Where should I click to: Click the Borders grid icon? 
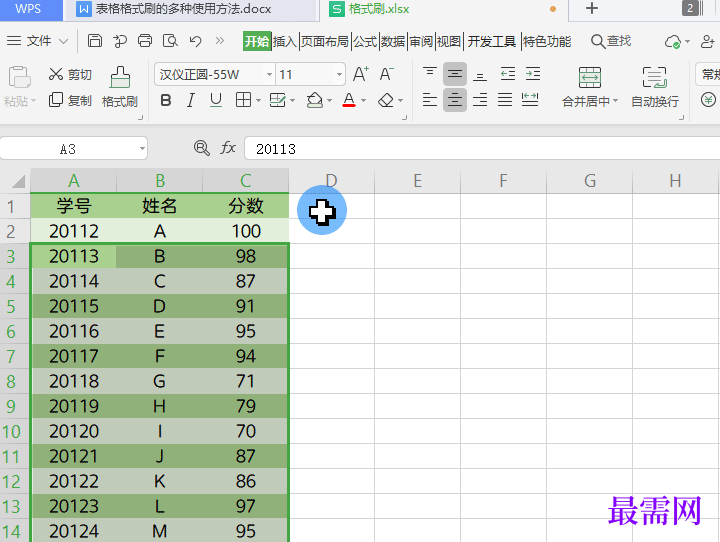point(243,100)
